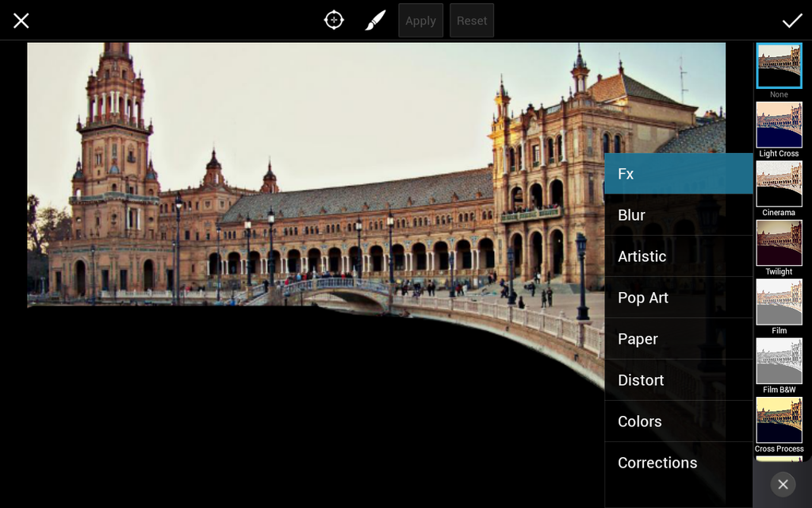Choose the Cinerama effect thumbnail

[779, 184]
